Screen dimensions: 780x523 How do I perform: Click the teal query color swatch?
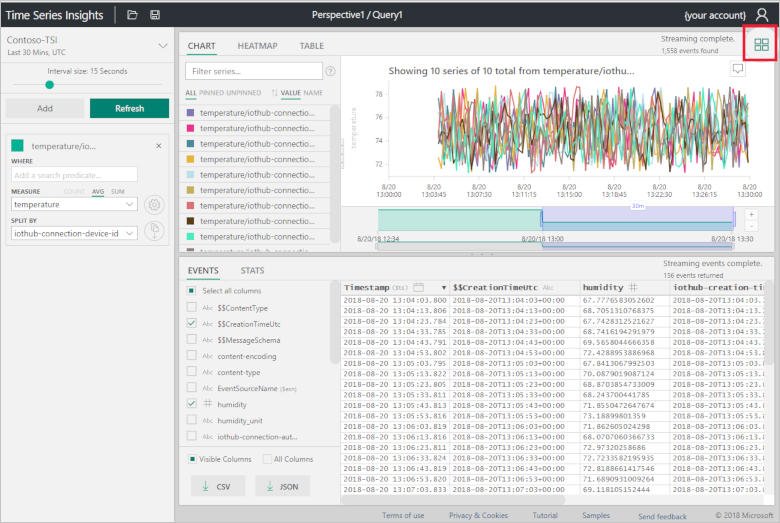[x=17, y=145]
